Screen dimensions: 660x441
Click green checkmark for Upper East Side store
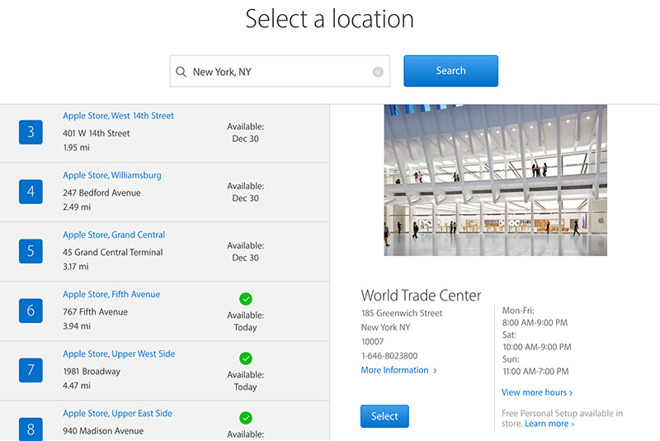[x=245, y=418]
